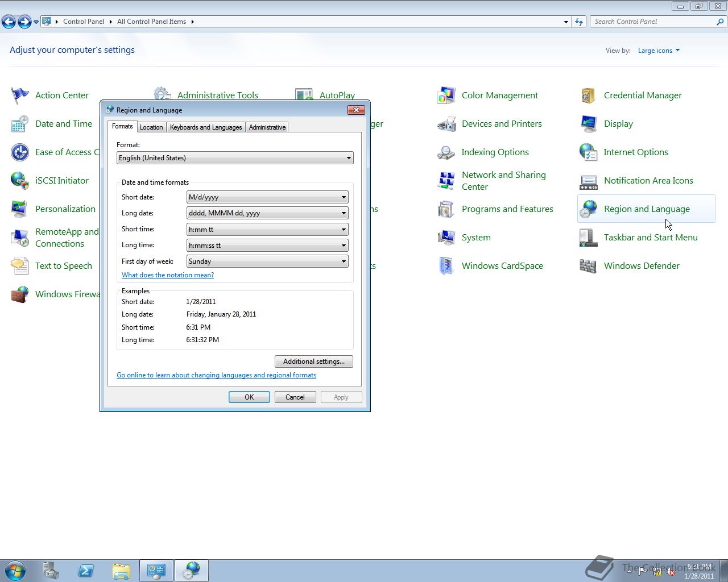Viewport: 728px width, 582px height.
Task: Switch to the Location tab
Action: [x=151, y=127]
